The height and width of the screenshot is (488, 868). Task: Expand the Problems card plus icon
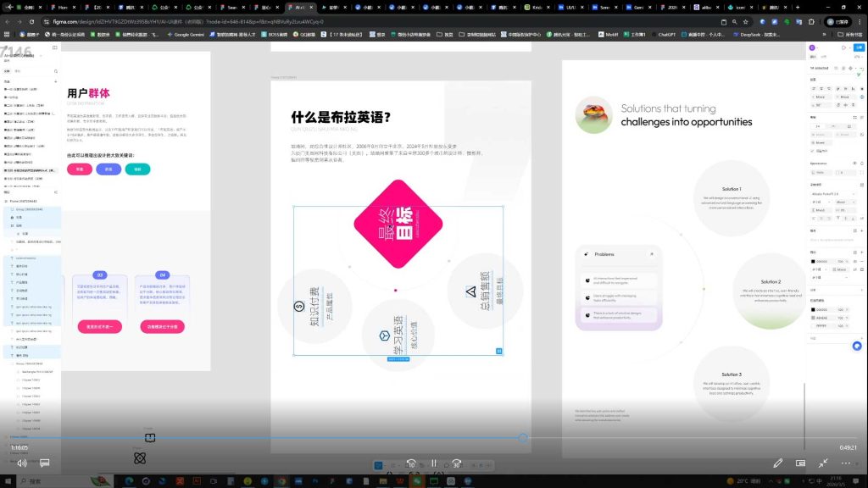point(652,254)
